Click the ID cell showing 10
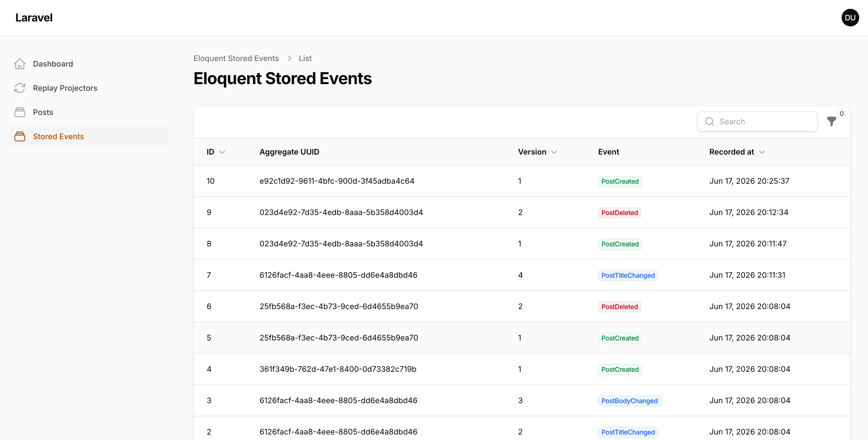The height and width of the screenshot is (440, 868). point(210,181)
